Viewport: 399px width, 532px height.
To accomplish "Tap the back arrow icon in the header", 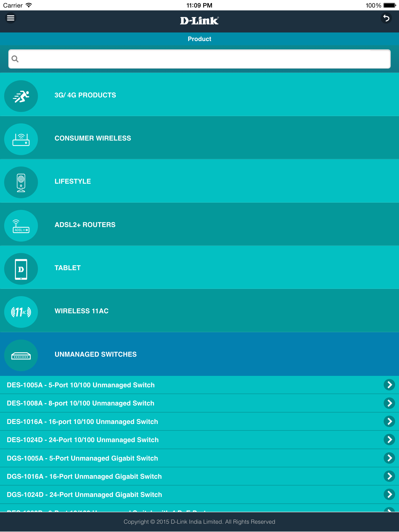I will click(386, 18).
